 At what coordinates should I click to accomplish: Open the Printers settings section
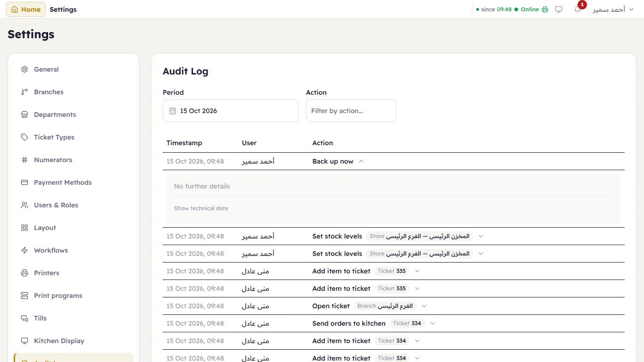74,273
